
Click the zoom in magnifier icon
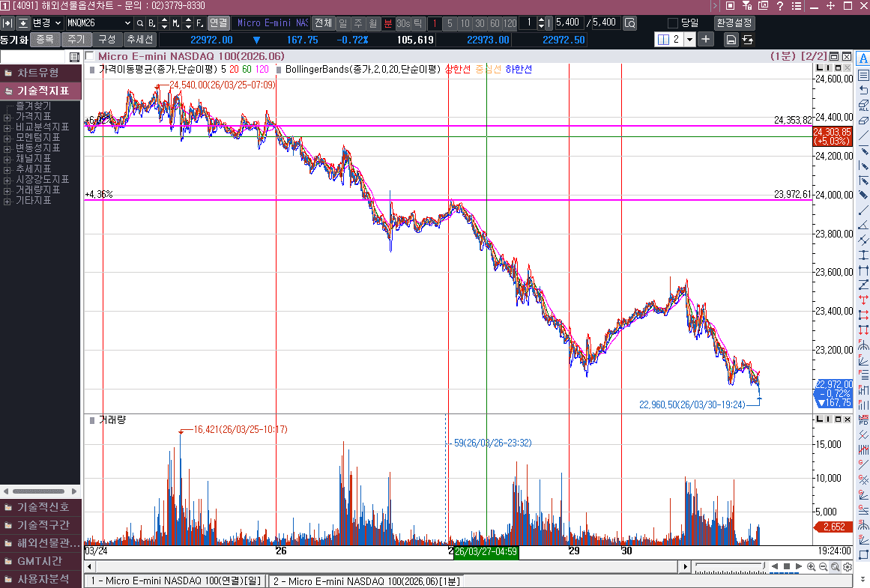(x=811, y=567)
